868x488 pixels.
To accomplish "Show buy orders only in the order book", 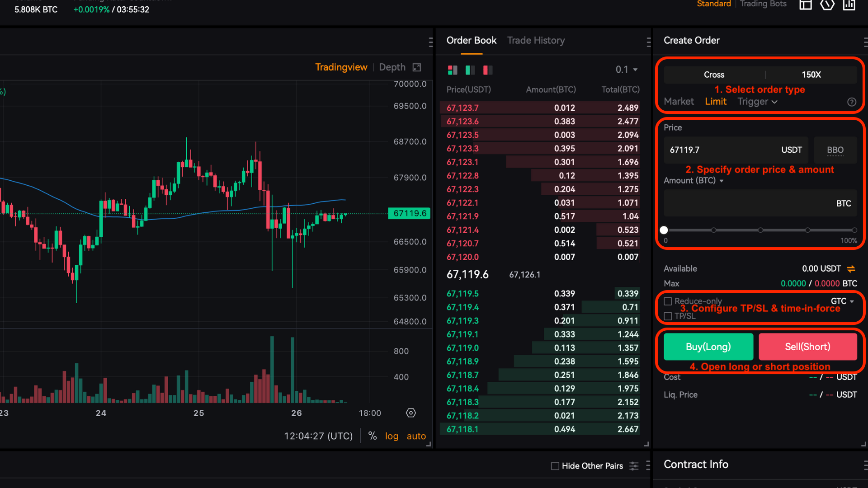I will [470, 70].
